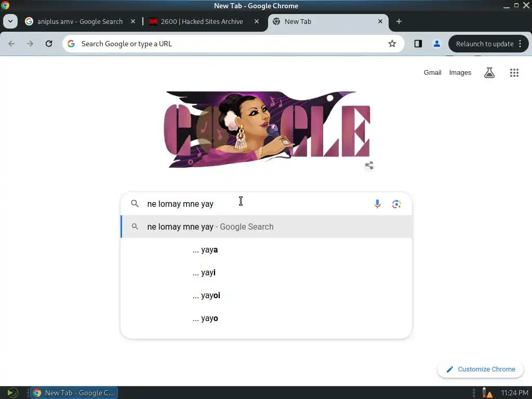This screenshot has height=399, width=532.
Task: Open the Google apps grid
Action: pos(514,73)
